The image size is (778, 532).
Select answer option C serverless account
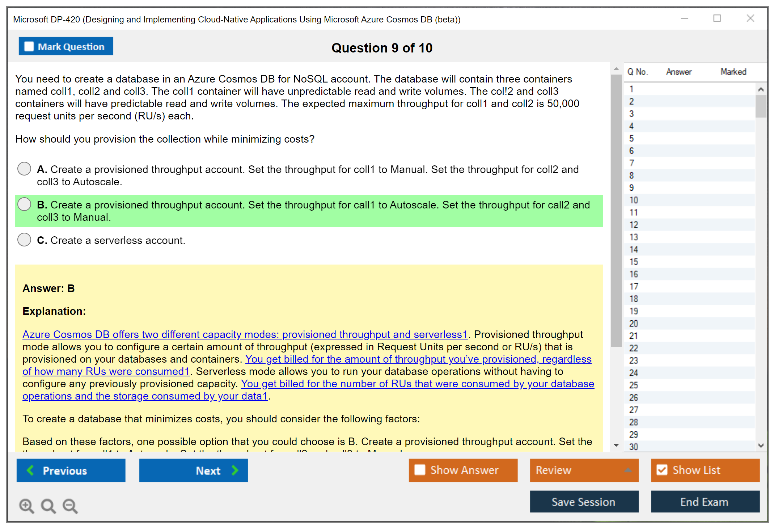[24, 240]
